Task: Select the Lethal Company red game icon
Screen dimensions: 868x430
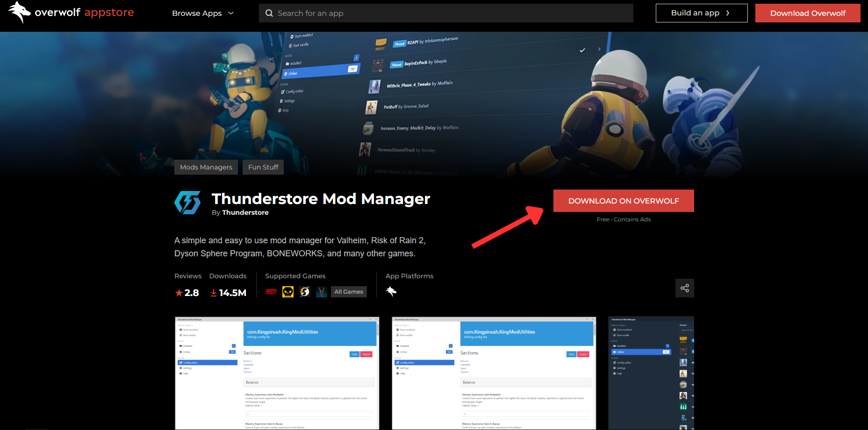Action: [271, 292]
